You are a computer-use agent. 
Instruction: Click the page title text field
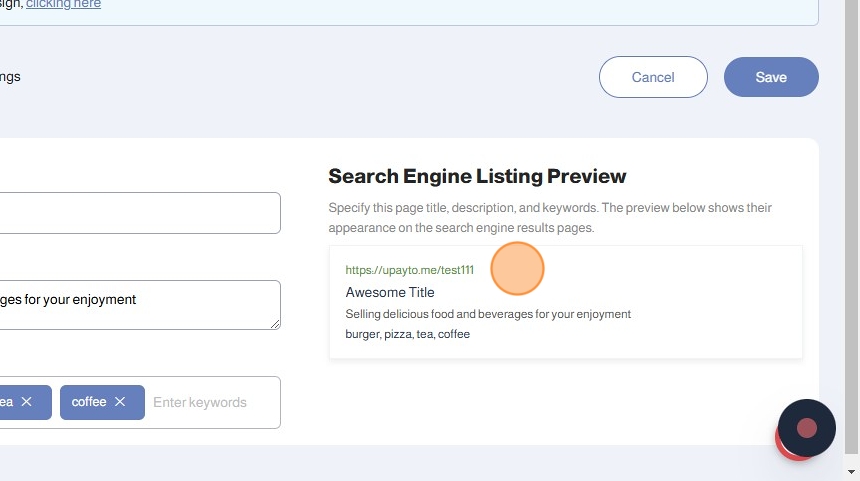pyautogui.click(x=140, y=213)
